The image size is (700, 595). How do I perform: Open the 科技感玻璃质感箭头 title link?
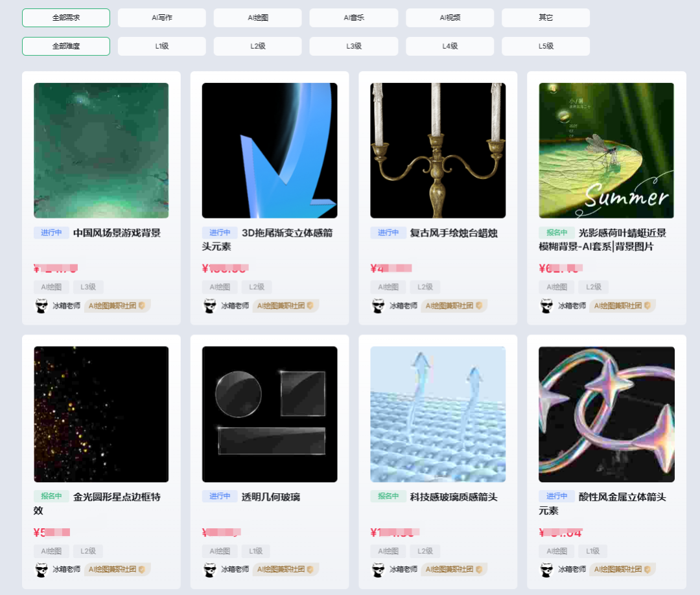(x=454, y=496)
